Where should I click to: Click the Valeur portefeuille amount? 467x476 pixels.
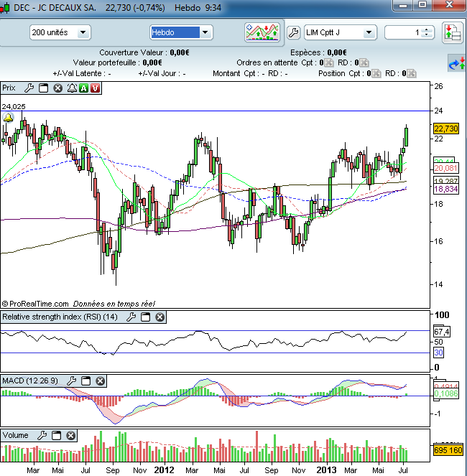[152, 63]
